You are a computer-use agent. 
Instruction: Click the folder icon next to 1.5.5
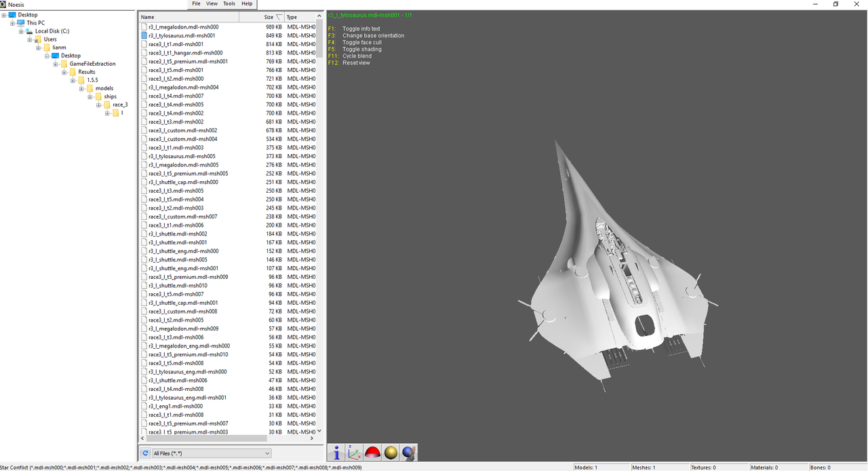pyautogui.click(x=81, y=80)
